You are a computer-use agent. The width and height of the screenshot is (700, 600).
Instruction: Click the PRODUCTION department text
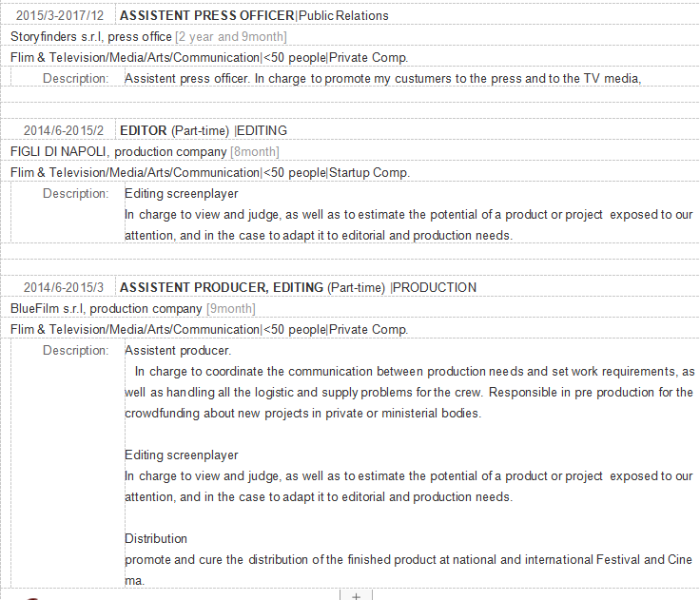(x=436, y=287)
